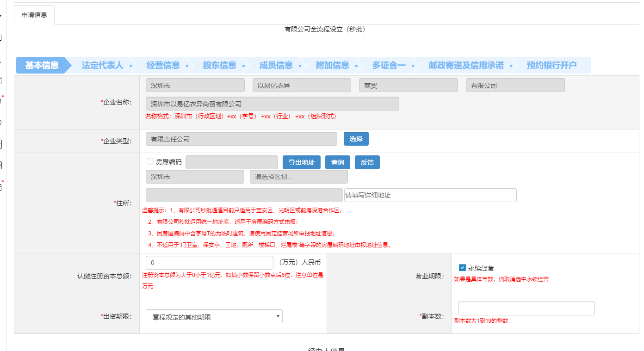The width and height of the screenshot is (644, 351).
Task: Switch to the 申请信息 tab
Action: [34, 14]
